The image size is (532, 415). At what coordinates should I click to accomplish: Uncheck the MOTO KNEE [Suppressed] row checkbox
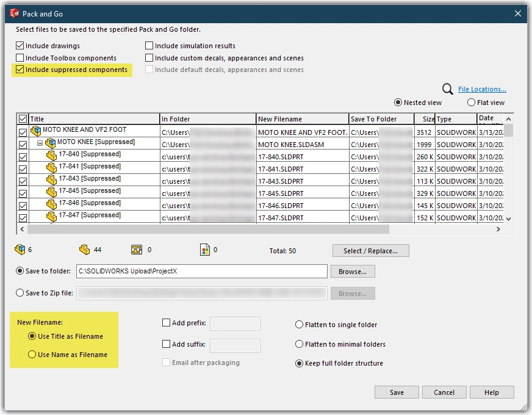(23, 145)
